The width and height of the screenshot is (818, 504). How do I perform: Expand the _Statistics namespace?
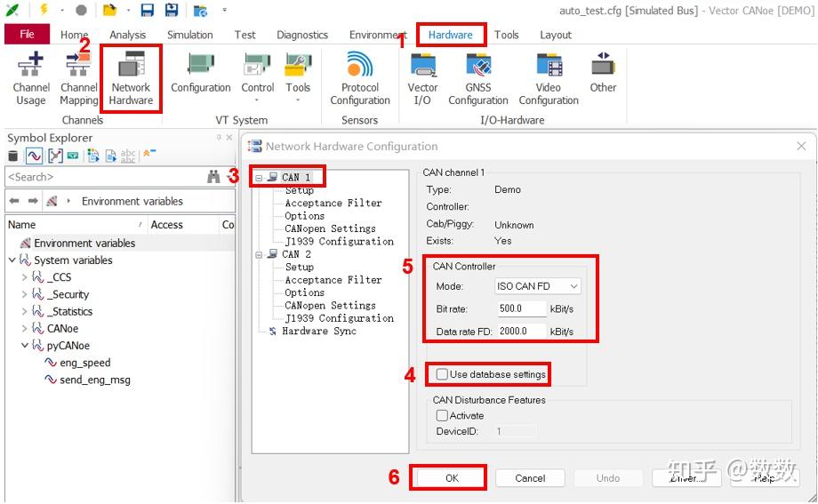24,311
